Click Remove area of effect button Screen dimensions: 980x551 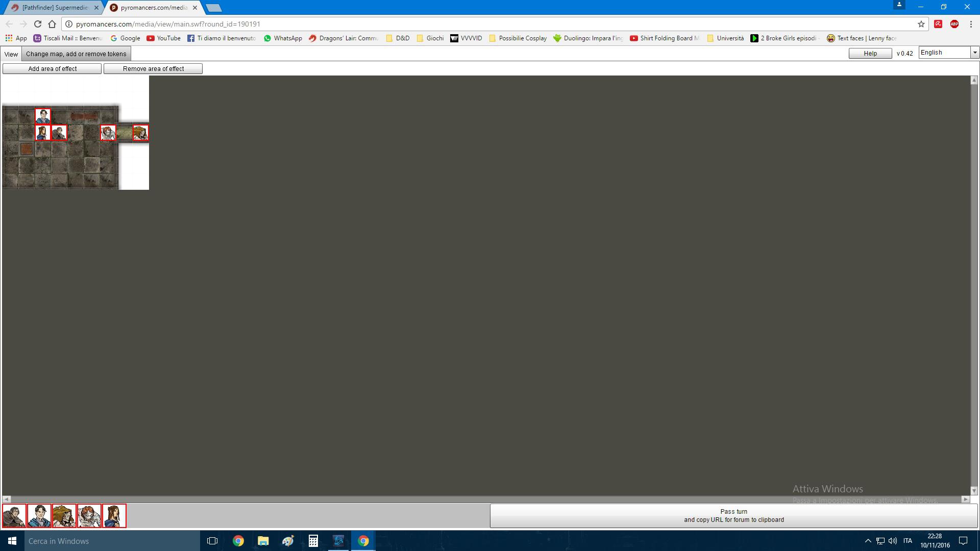tap(153, 69)
